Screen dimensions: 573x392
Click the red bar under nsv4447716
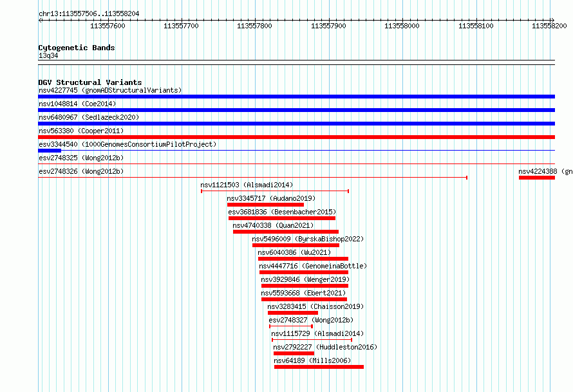304,272
